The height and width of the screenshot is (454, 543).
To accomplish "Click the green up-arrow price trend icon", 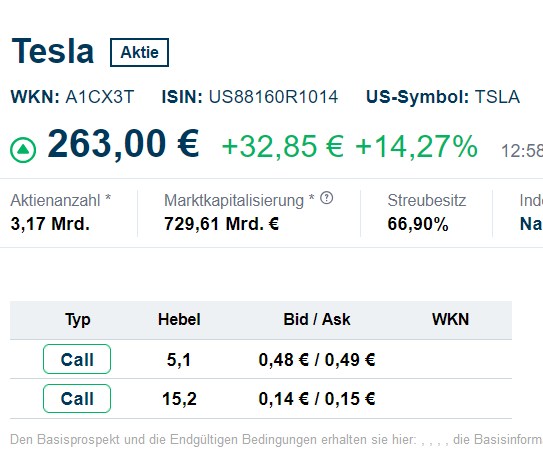I will 23,150.
